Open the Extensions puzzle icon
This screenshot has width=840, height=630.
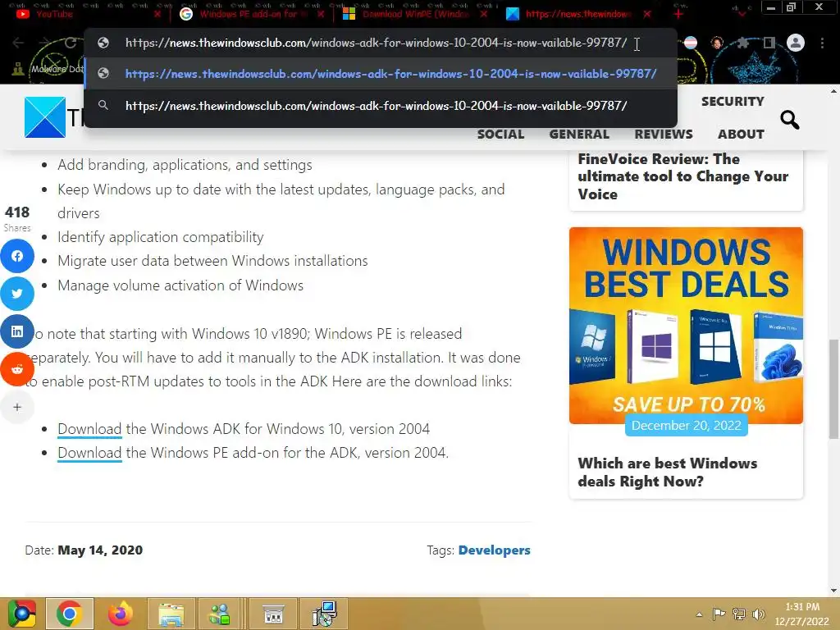click(x=743, y=43)
